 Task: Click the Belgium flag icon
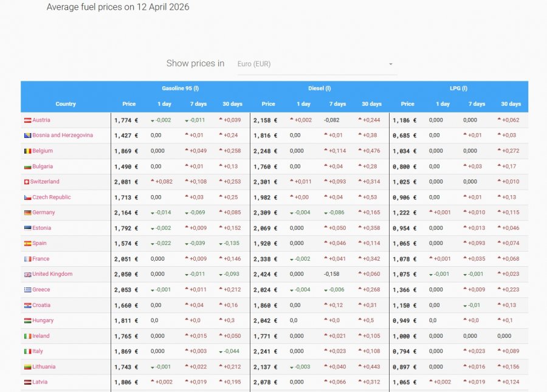point(27,151)
